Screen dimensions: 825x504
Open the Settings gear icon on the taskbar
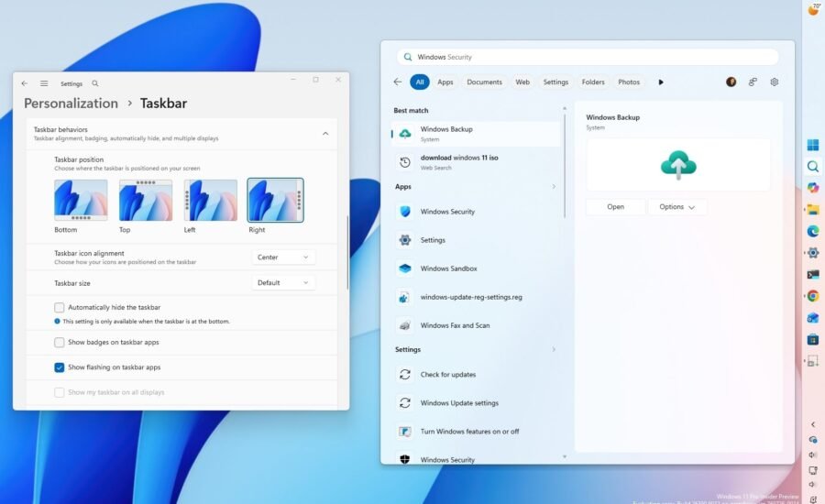[x=813, y=253]
